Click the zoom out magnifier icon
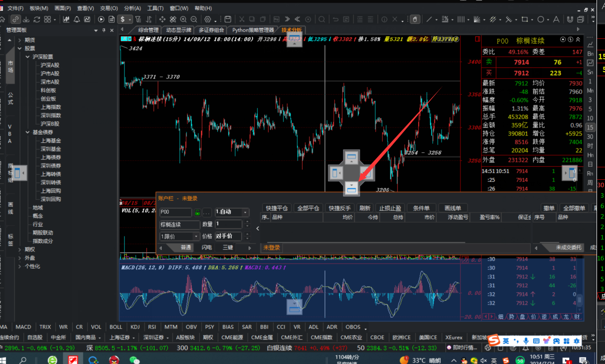This screenshot has width=605, height=364. click(x=194, y=19)
